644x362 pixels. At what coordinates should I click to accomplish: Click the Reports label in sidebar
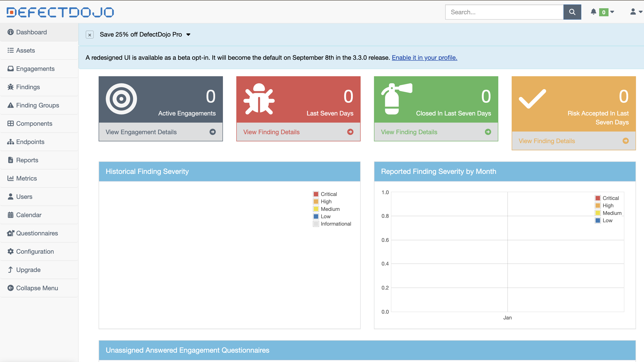pyautogui.click(x=27, y=160)
